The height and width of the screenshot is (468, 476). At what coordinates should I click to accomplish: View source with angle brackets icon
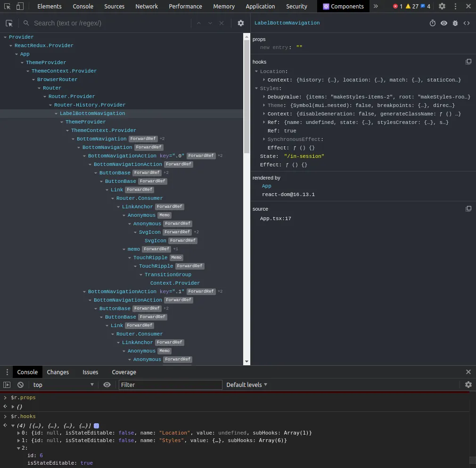click(467, 23)
